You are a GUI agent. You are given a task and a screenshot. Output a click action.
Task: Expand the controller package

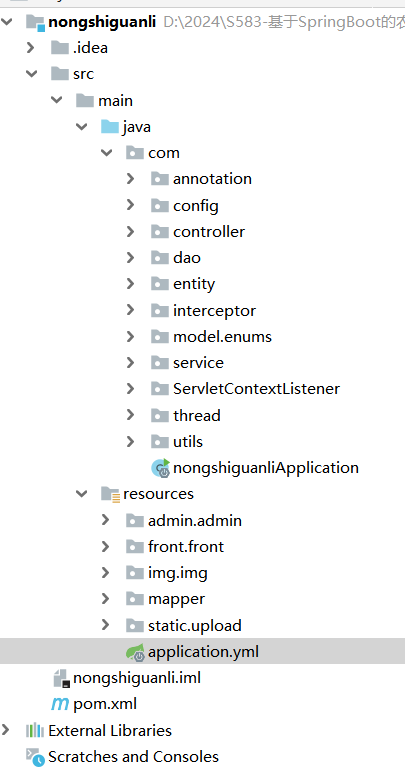point(130,231)
